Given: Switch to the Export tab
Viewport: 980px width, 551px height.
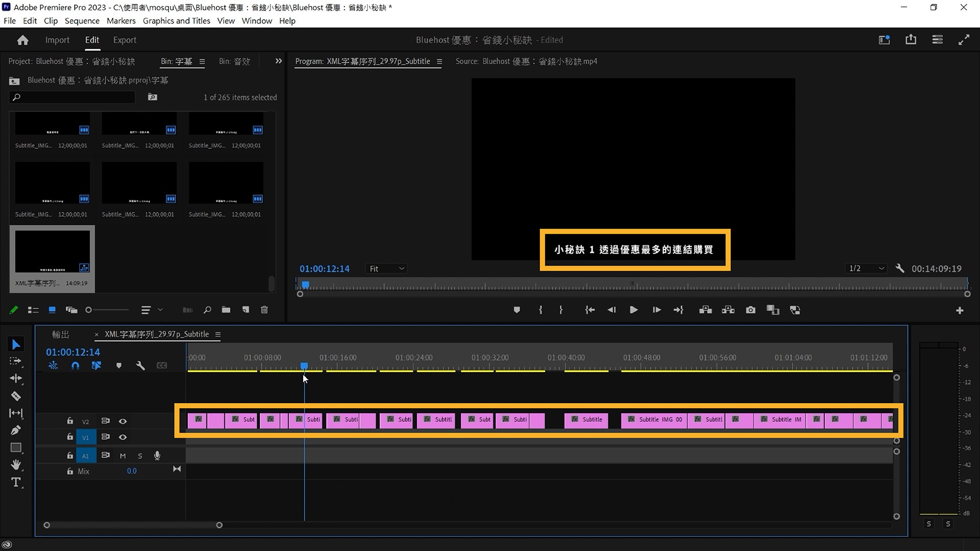Looking at the screenshot, I should (125, 40).
